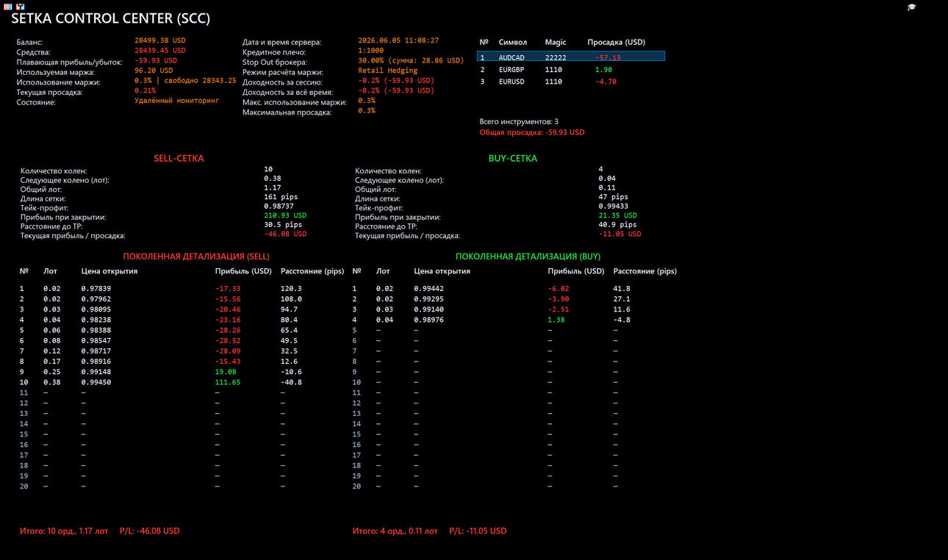Select the EURGBP symbol row
The image size is (948, 560).
tap(571, 70)
